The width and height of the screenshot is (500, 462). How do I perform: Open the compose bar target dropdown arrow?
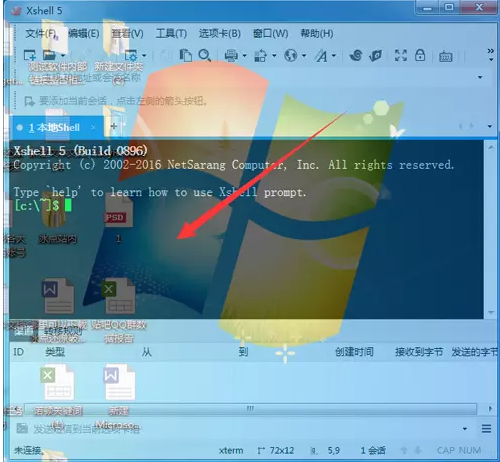click(x=465, y=429)
